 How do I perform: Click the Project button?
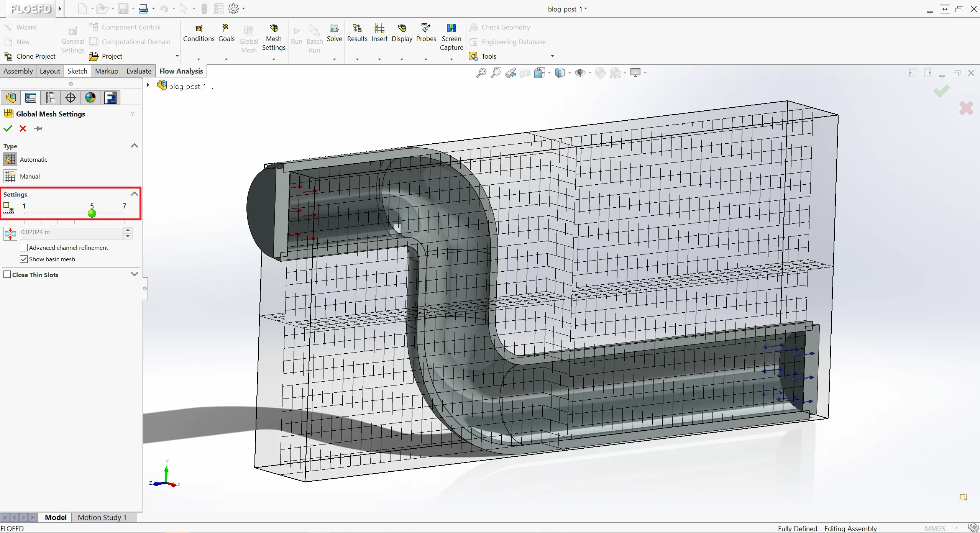click(x=106, y=56)
